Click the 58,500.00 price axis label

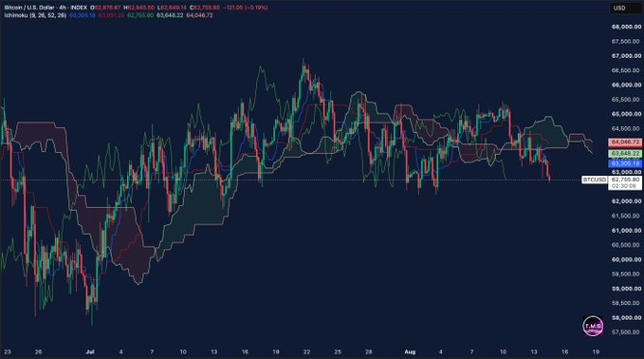point(626,303)
